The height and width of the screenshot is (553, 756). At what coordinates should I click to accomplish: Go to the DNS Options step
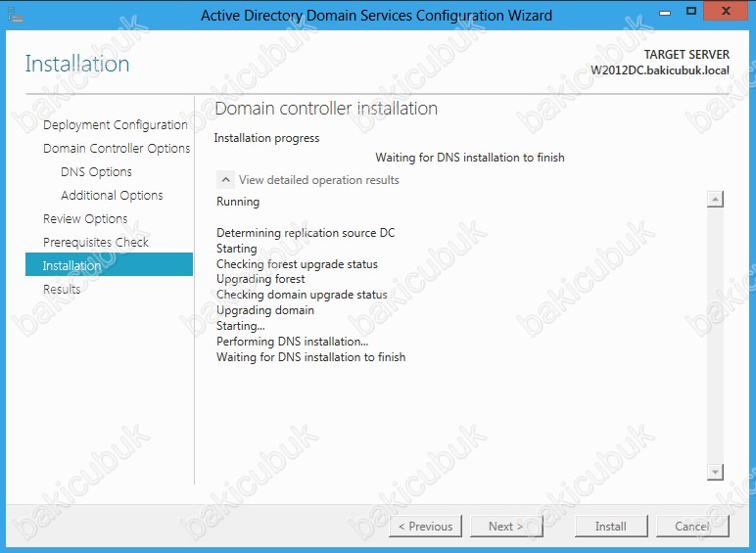coord(96,172)
